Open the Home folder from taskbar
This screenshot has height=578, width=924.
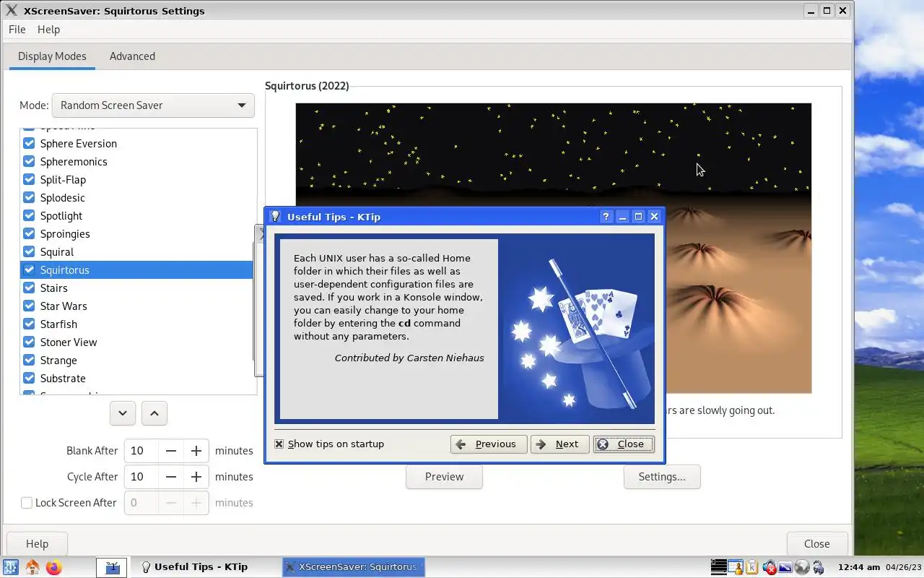pos(32,567)
